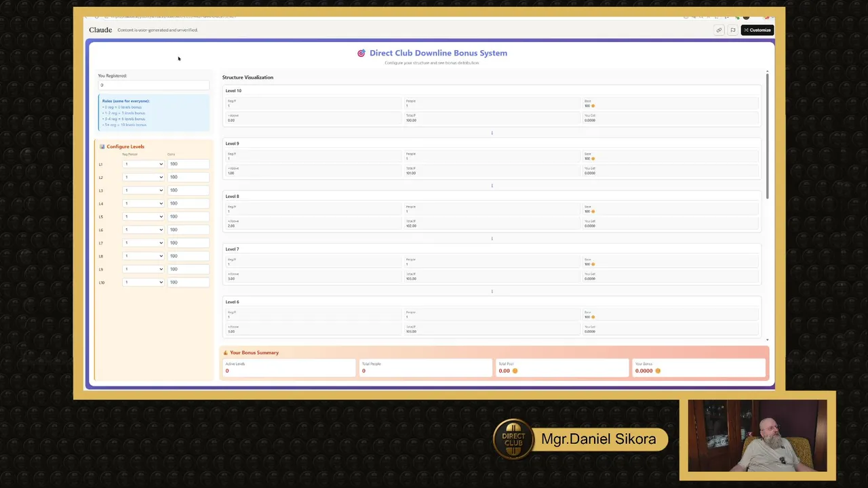Open the L7 Reg/Person dropdown
The image size is (868, 488).
pos(143,243)
